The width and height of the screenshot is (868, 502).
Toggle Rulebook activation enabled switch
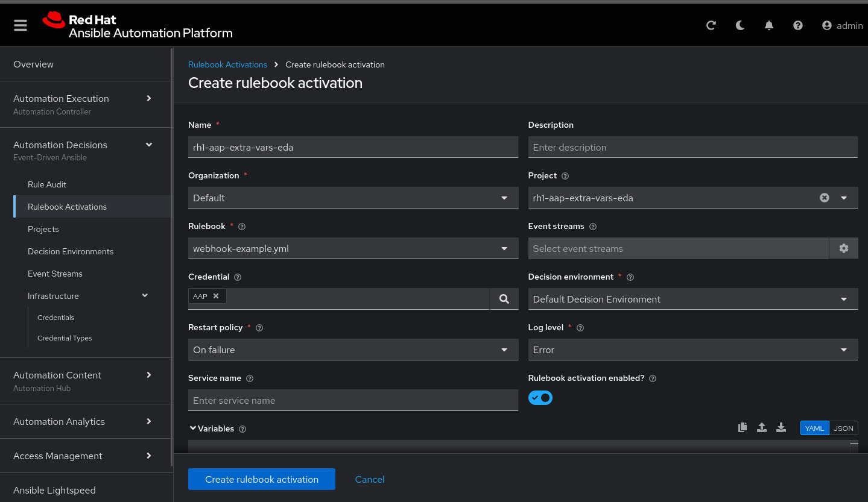(540, 398)
